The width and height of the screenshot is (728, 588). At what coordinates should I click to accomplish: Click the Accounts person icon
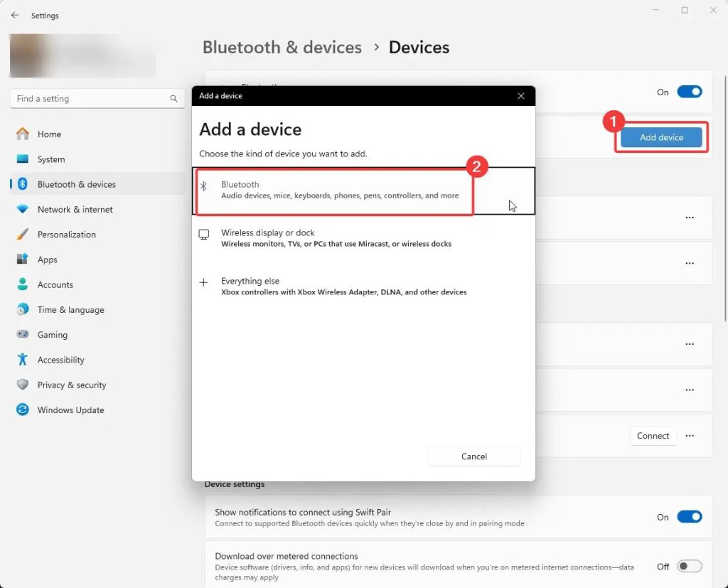22,284
